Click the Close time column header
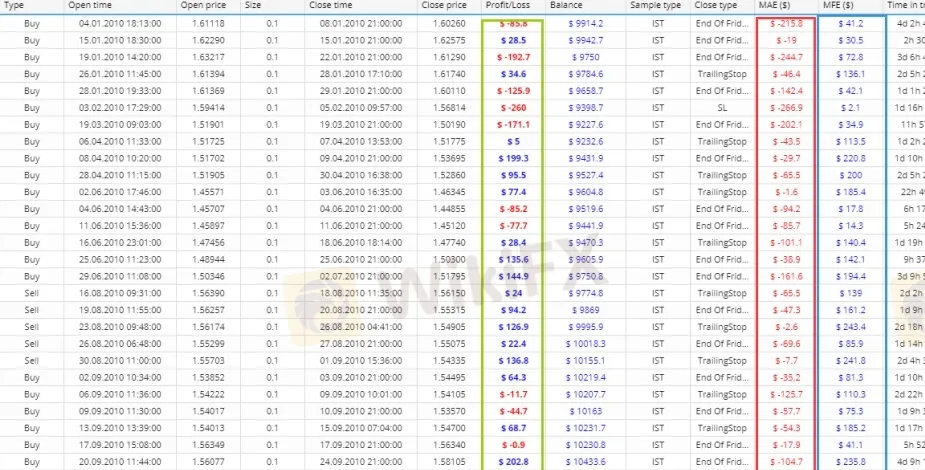 click(x=330, y=5)
